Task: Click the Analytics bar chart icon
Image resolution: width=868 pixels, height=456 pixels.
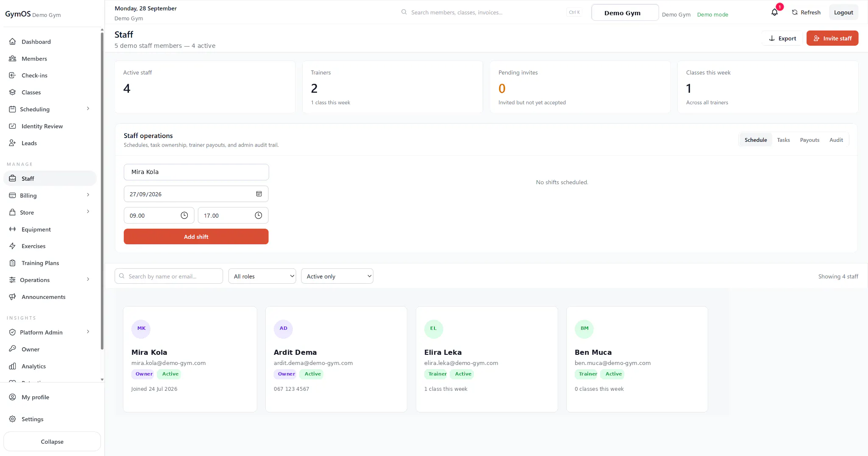Action: coord(12,366)
